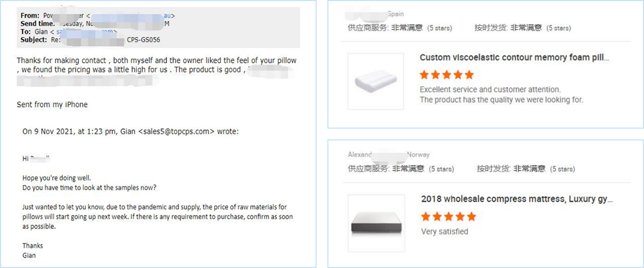Click the Sent from my iPhone signature

52,105
